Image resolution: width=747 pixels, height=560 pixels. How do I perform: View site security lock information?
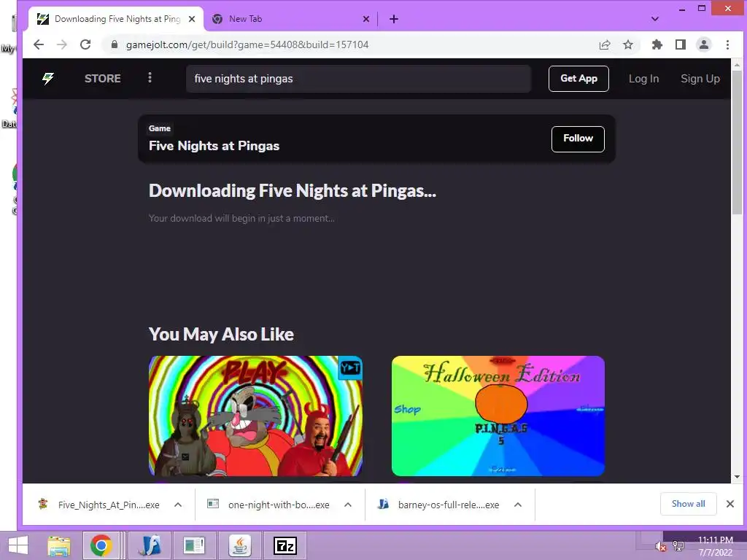114,44
